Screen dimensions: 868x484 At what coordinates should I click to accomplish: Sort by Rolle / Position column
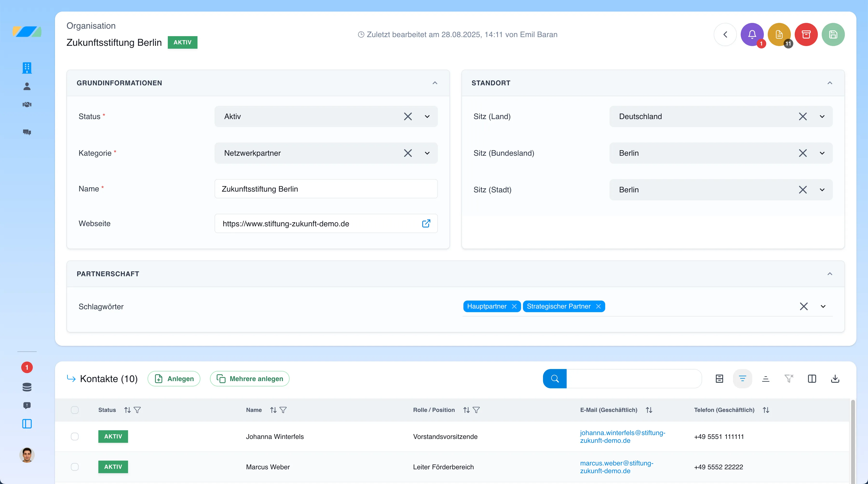(x=466, y=410)
